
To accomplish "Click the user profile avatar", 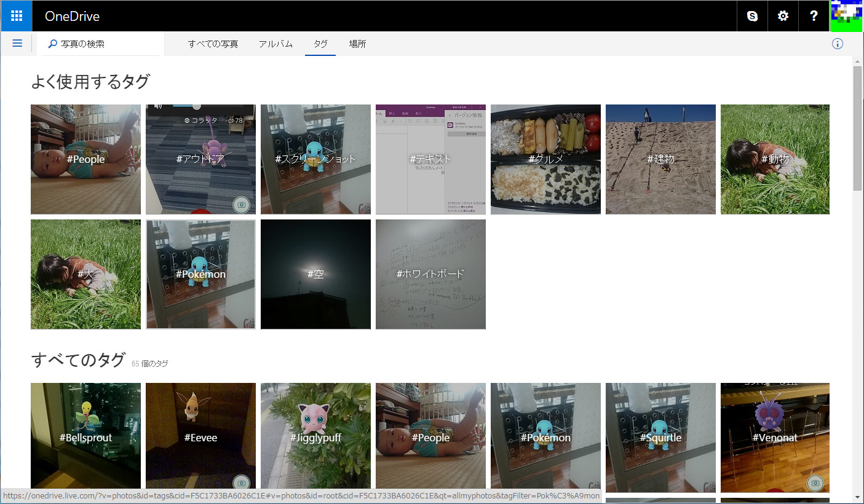I will tap(847, 15).
